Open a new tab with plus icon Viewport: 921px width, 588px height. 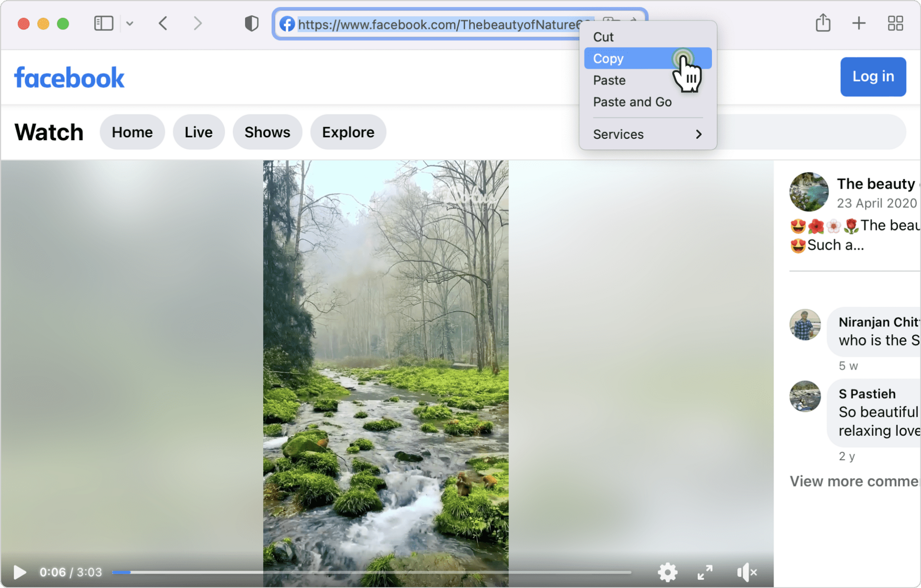coord(859,23)
